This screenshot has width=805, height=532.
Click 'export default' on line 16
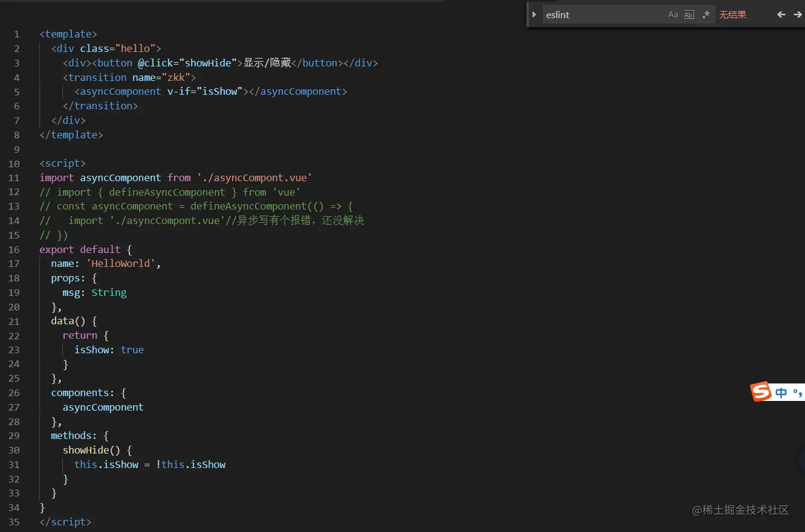pyautogui.click(x=80, y=249)
